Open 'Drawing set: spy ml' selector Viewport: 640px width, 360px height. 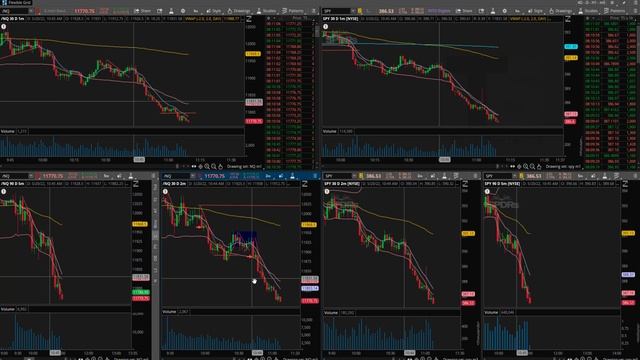[x=564, y=167]
